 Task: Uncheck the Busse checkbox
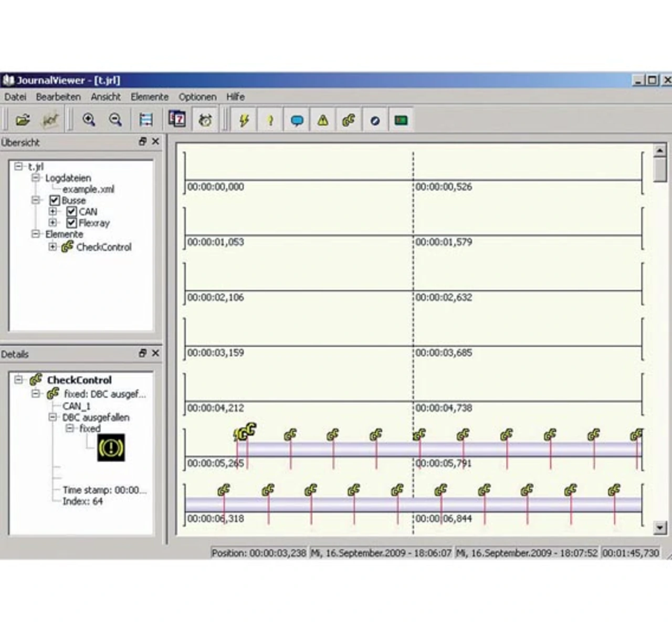[55, 201]
